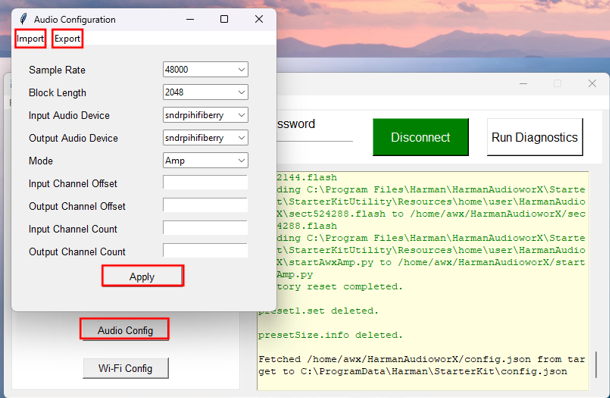Viewport: 610px width, 398px height.
Task: Click the Block Length label
Action: [x=57, y=93]
